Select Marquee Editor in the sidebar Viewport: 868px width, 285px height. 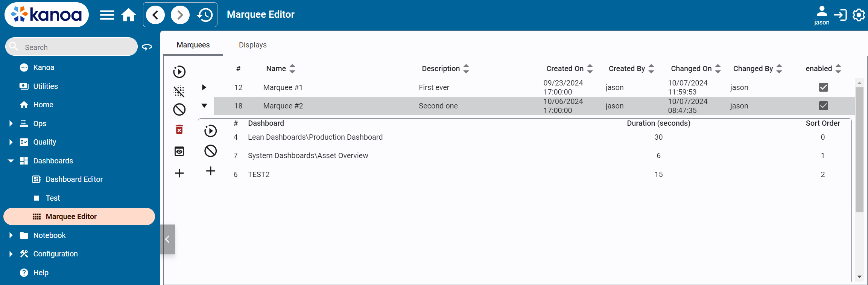coord(79,216)
